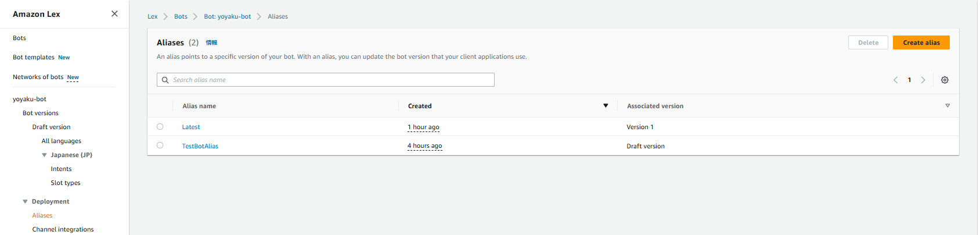Go to next page of aliases
This screenshot has height=235, width=980.
tap(923, 80)
